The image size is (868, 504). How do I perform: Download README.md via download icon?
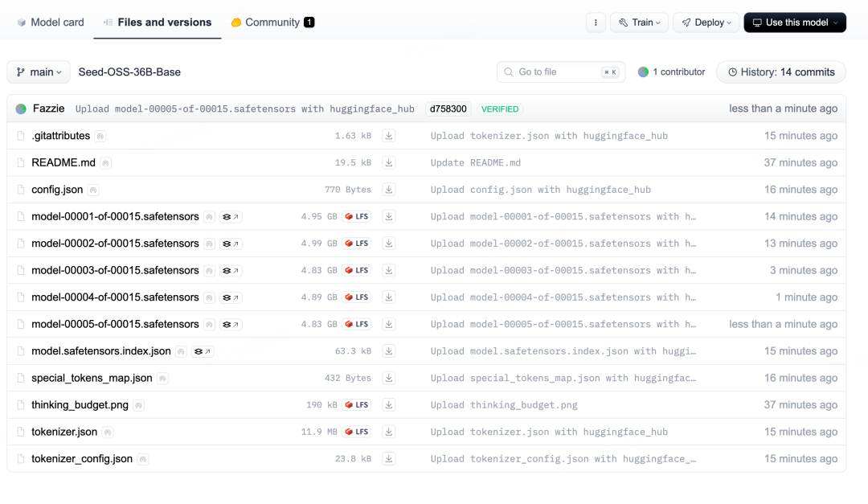coord(389,163)
